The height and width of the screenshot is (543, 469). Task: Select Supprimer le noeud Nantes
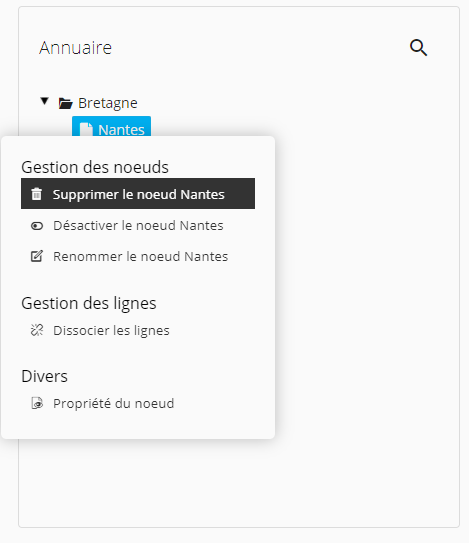click(x=138, y=194)
